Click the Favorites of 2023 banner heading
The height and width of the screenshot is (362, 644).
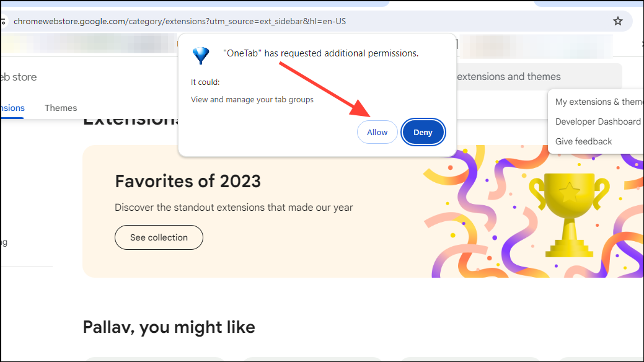(188, 181)
